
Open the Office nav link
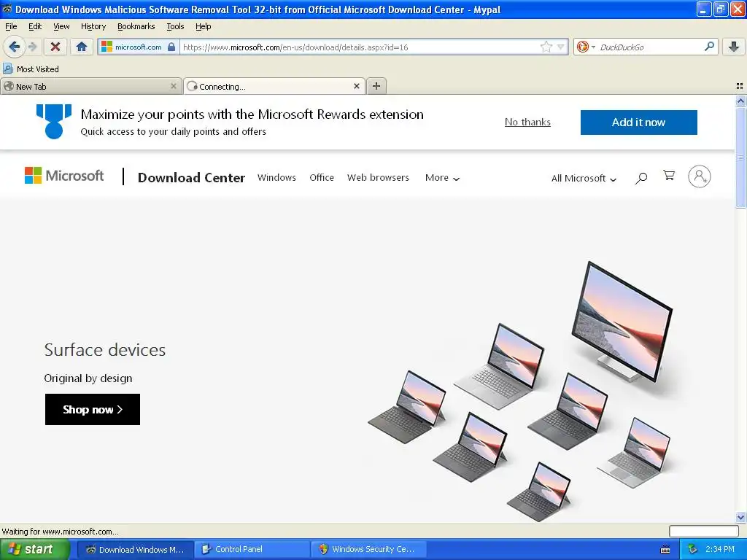tap(322, 178)
